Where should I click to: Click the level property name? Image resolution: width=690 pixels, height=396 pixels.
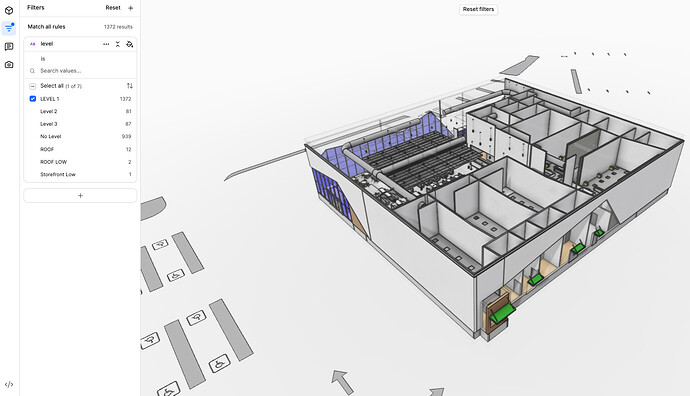point(47,44)
